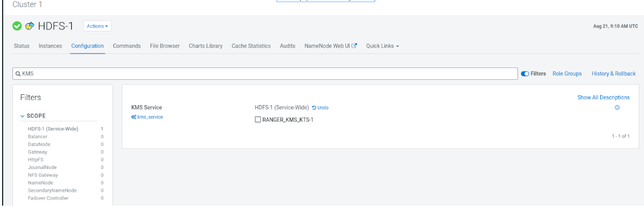Filter by NameNode scope
Viewport: 644px width, 206px height.
click(40, 183)
